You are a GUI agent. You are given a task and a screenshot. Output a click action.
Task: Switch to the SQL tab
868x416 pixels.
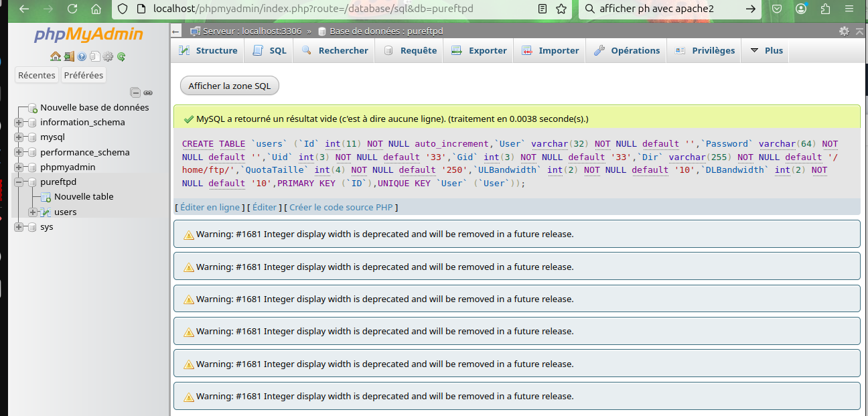[x=269, y=51]
